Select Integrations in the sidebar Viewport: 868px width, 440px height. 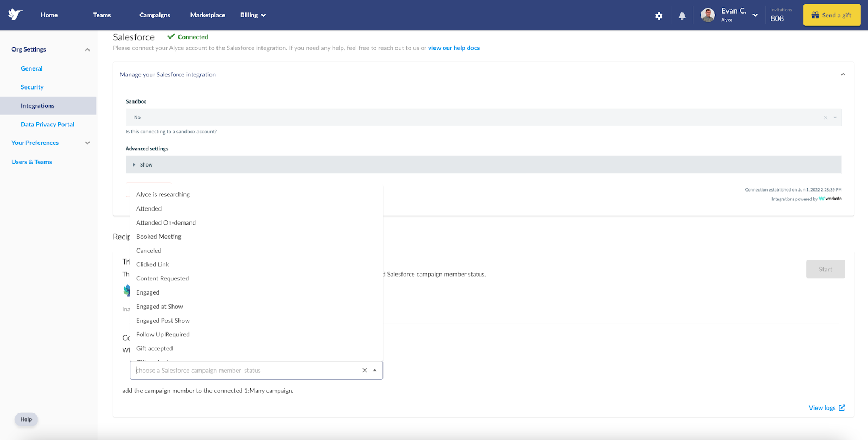(x=48, y=106)
